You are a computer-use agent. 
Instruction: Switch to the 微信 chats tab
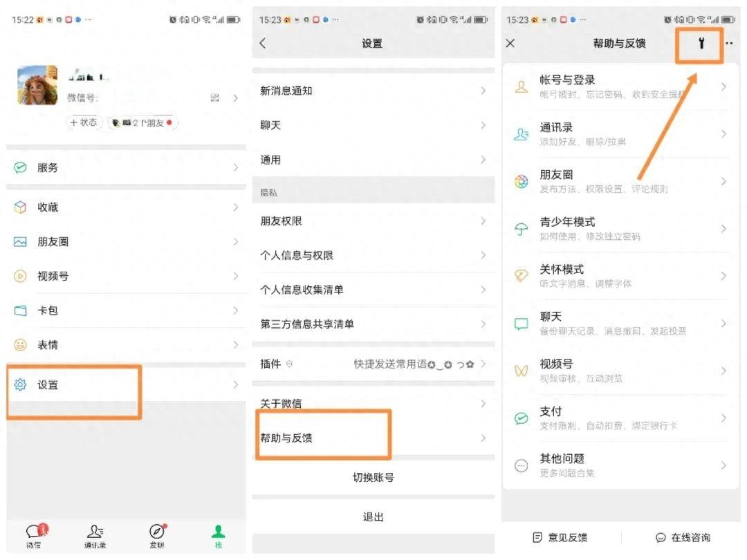coord(34,532)
